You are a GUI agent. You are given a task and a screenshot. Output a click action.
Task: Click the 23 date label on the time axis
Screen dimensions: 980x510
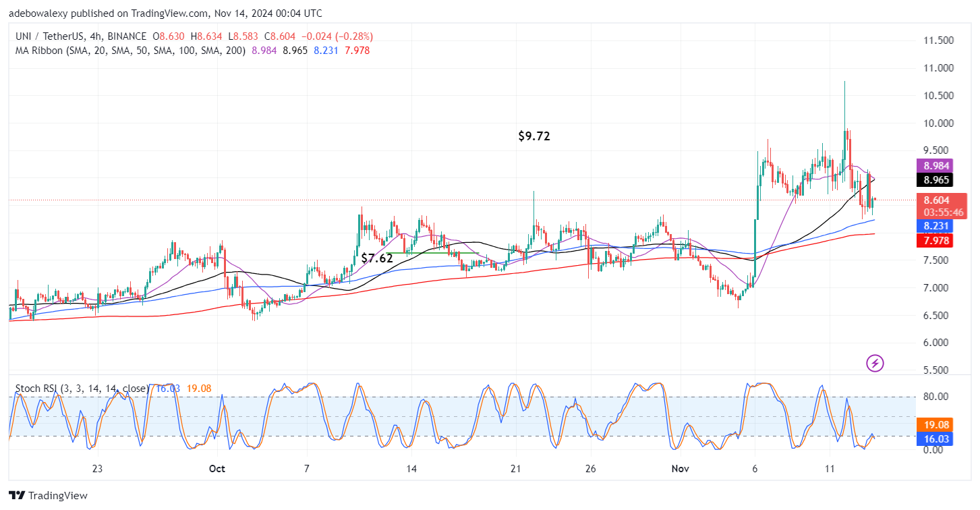[96, 468]
